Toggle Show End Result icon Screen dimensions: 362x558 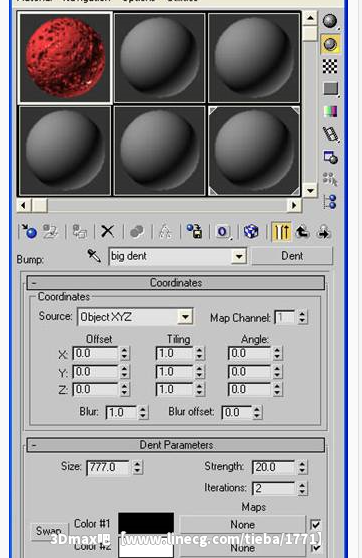(x=281, y=232)
